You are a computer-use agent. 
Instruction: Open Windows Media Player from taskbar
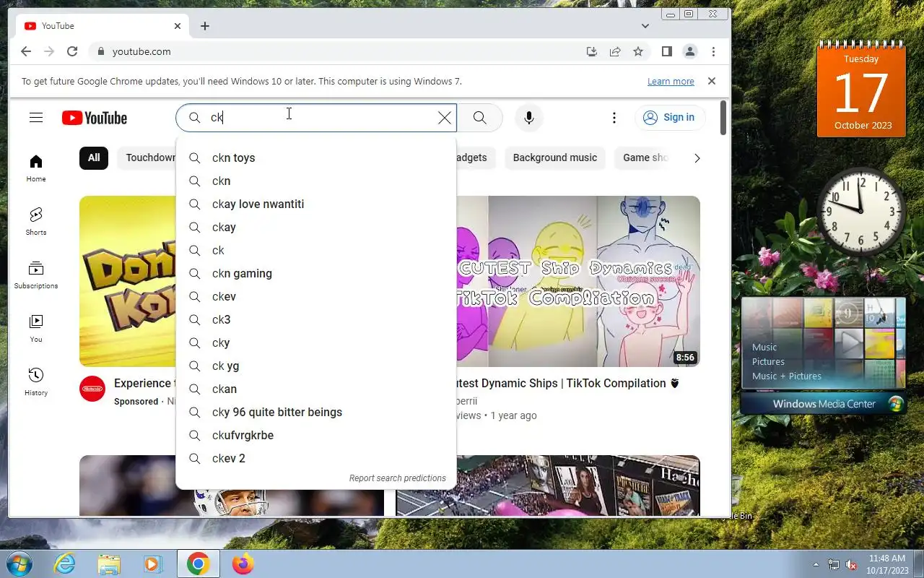point(153,564)
